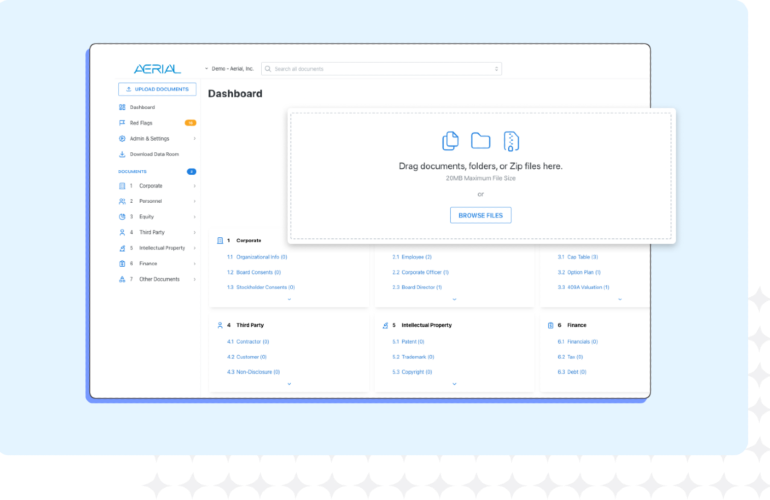Open 2.2 Corporate Officer link

click(x=420, y=272)
